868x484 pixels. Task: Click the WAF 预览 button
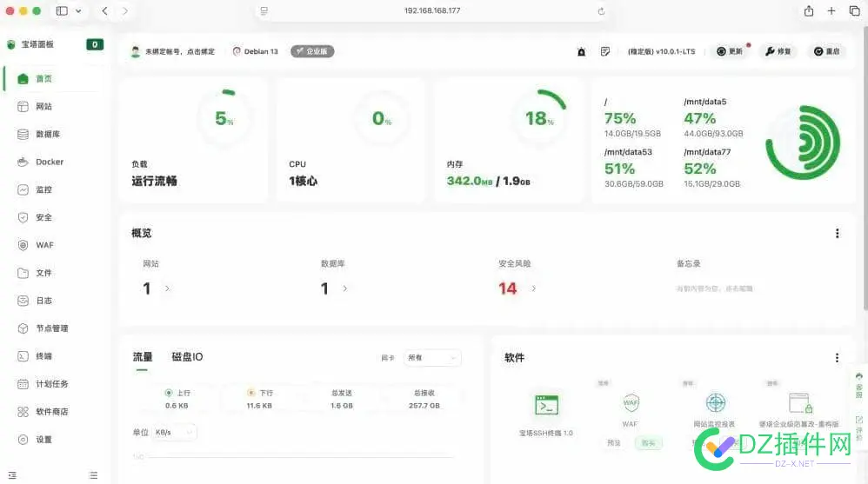[614, 442]
